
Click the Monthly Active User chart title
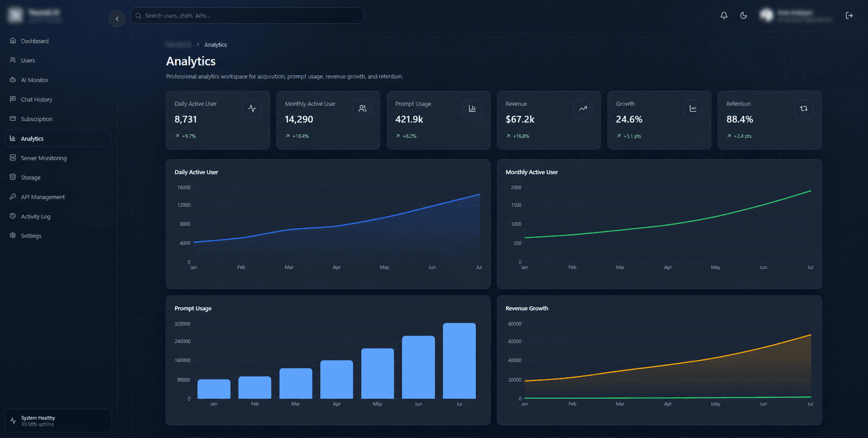pos(532,172)
